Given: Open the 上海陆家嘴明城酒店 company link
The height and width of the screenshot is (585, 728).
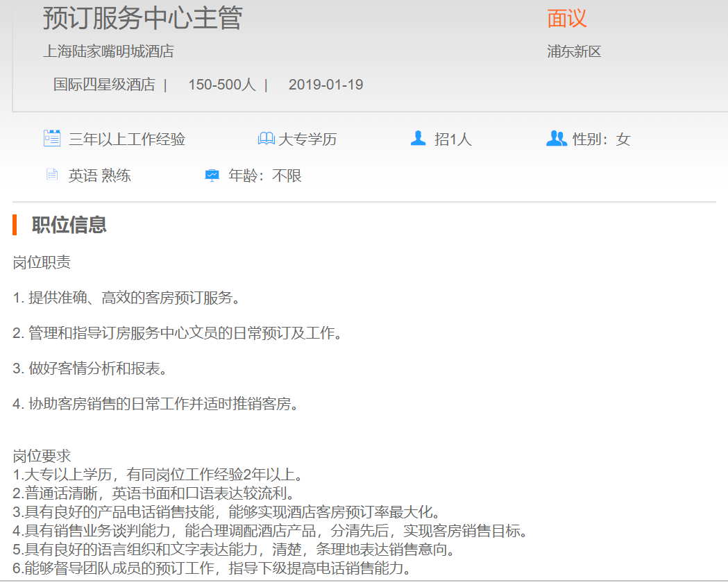Looking at the screenshot, I should pyautogui.click(x=108, y=51).
